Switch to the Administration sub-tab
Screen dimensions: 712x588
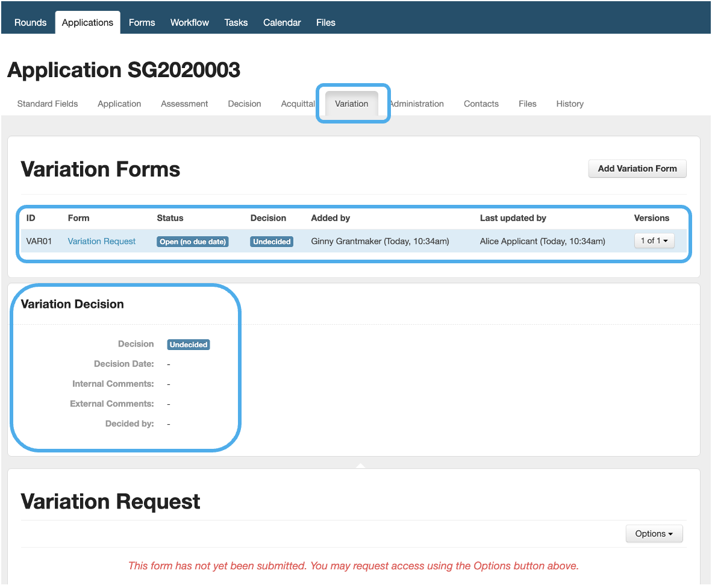coord(417,104)
